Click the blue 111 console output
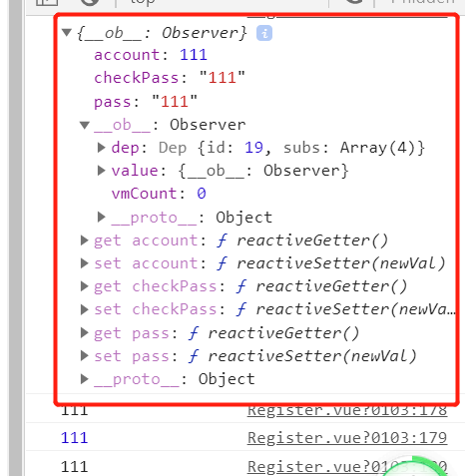 pos(74,438)
